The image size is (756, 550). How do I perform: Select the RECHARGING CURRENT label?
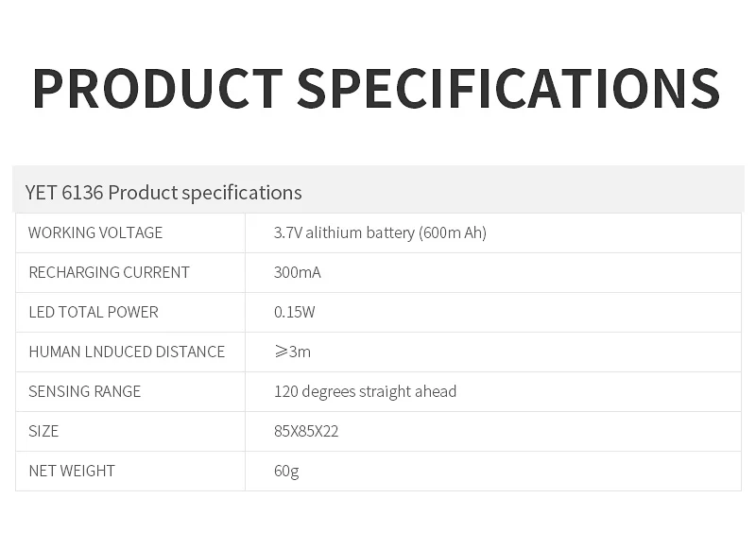(109, 272)
